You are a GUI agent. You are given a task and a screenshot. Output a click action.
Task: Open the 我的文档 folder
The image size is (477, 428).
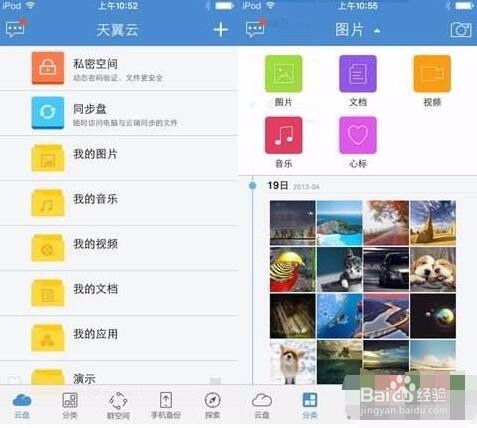point(119,293)
